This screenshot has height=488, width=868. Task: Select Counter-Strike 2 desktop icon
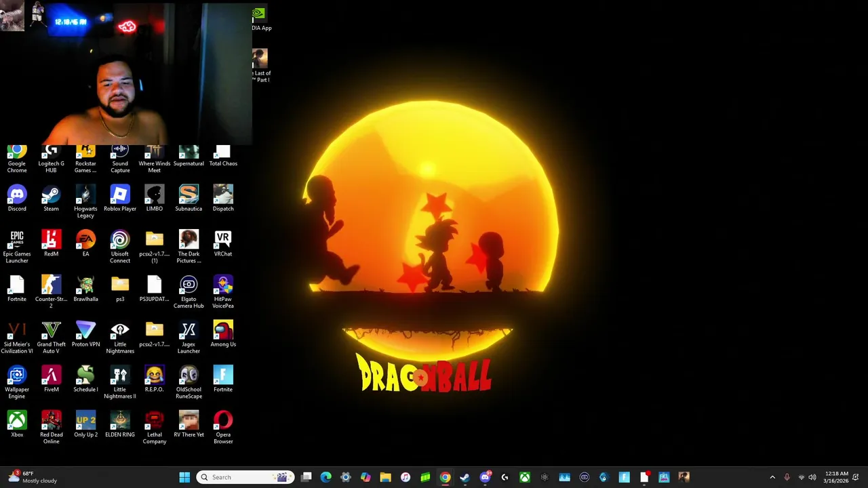[x=51, y=292]
